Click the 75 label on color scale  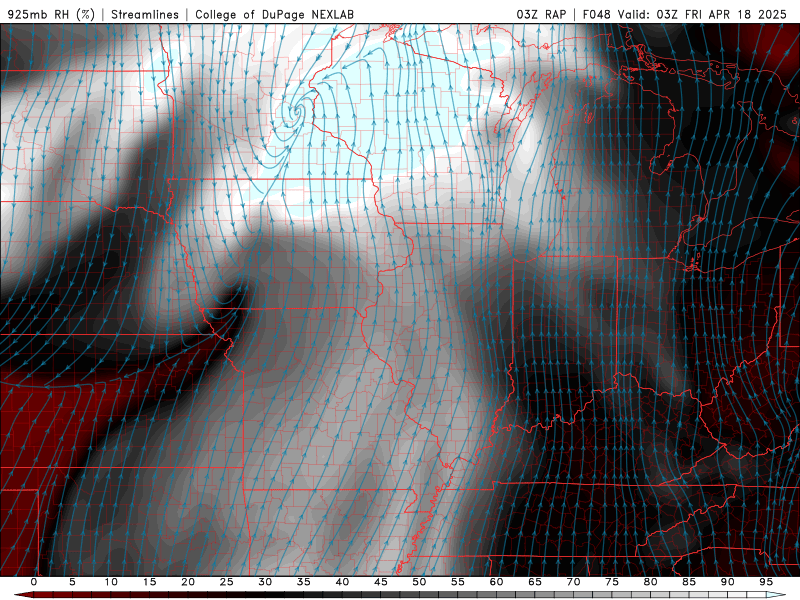click(612, 582)
